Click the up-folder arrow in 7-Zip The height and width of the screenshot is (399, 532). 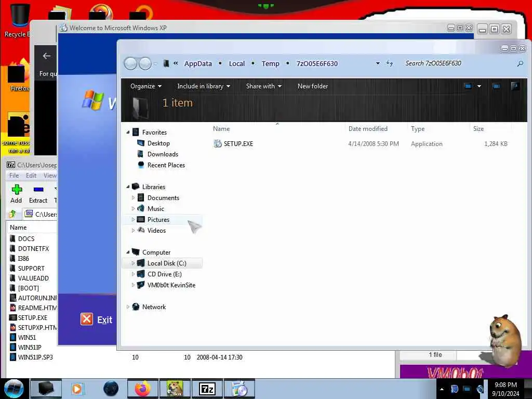pos(12,214)
